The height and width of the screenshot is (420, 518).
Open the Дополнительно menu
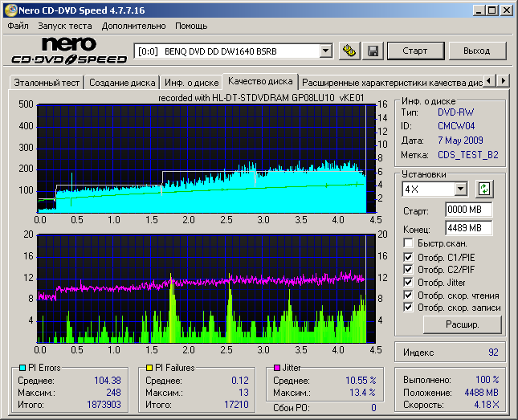coord(133,26)
